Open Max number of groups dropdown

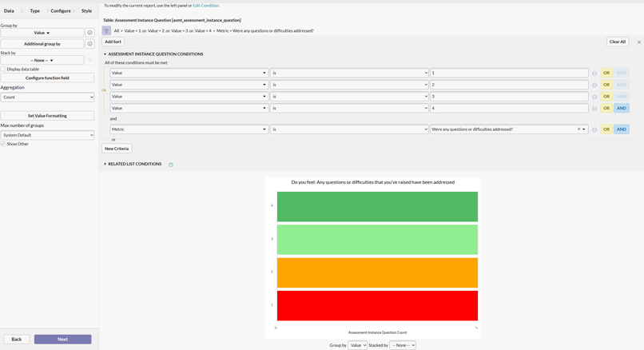[x=47, y=135]
